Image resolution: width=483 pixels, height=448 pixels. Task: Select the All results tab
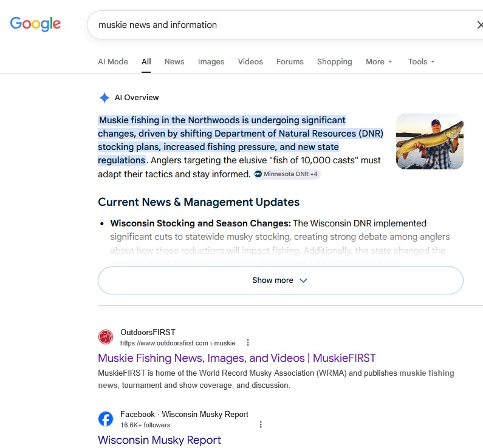pos(146,61)
